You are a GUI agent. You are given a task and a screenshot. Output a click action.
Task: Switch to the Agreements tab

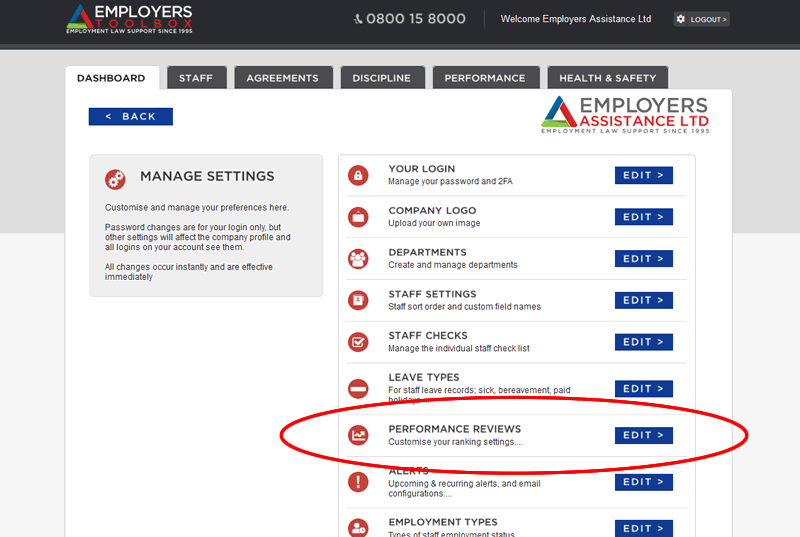tap(282, 78)
